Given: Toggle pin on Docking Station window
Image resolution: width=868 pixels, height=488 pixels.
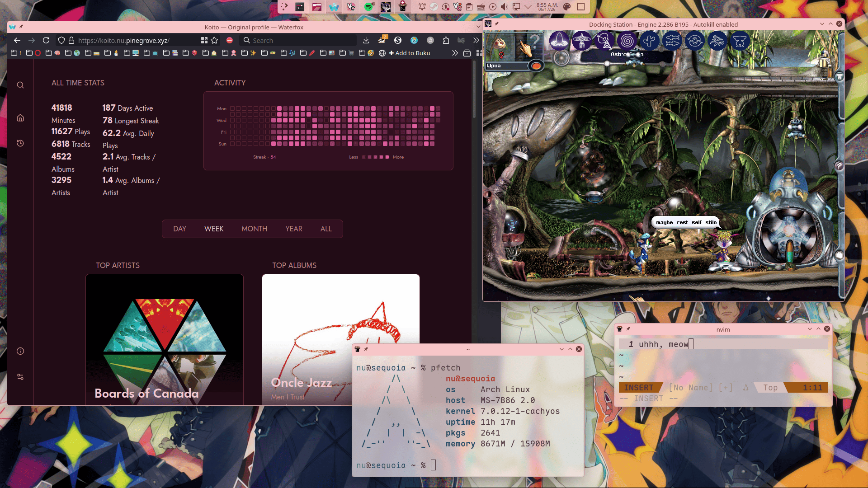Looking at the screenshot, I should tap(497, 24).
